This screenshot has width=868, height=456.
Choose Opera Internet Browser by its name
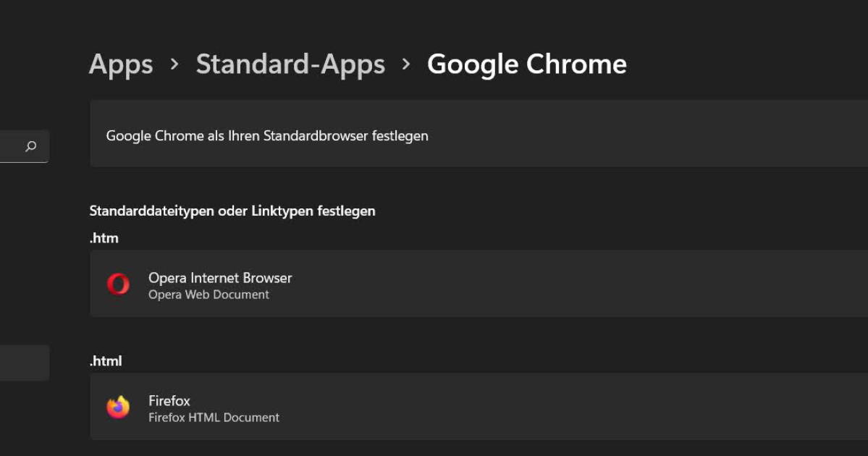(x=219, y=277)
